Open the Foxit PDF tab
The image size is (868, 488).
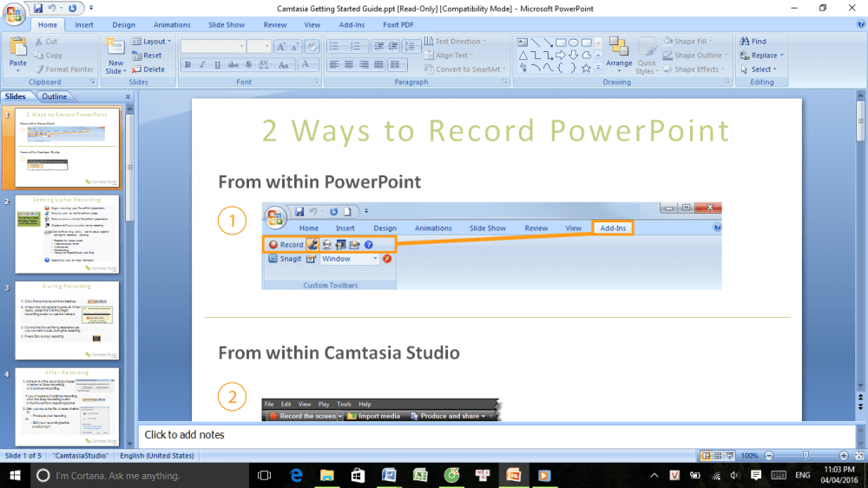coord(398,25)
